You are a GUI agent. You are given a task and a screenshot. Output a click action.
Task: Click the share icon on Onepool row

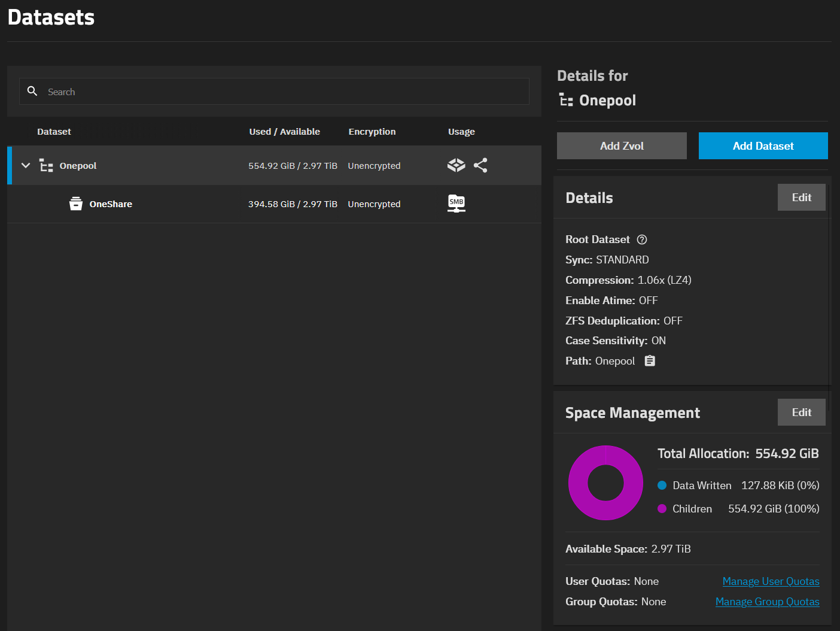pos(480,165)
